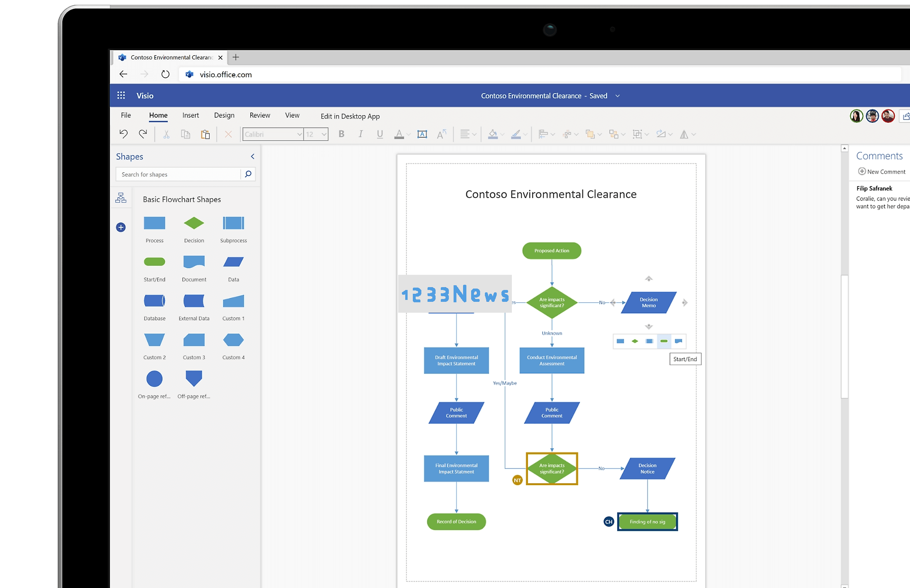Click the Filip Safranek comment

coord(883,198)
